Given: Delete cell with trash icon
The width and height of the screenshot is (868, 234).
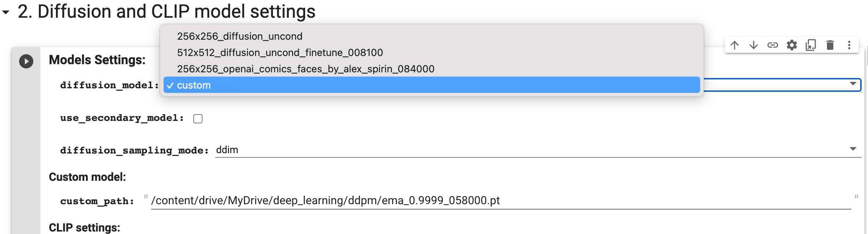Looking at the screenshot, I should [x=830, y=45].
